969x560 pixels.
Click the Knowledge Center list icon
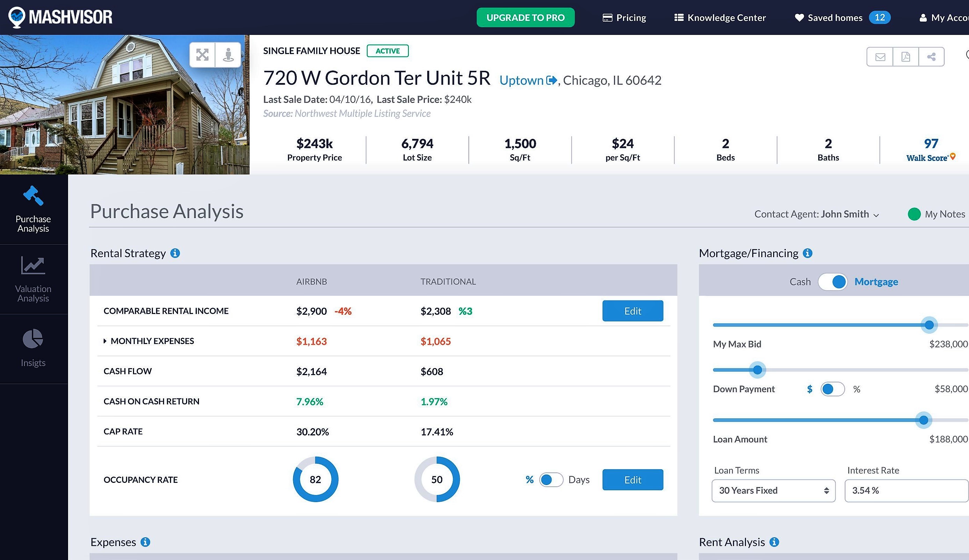click(x=679, y=18)
